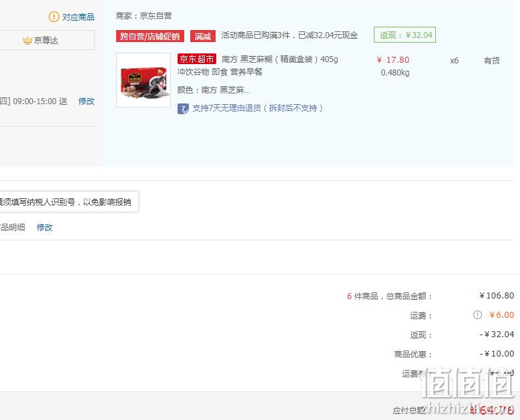This screenshot has height=420, width=520.
Task: Select 活动商品已购满3件，已减32.04元现金 text
Action: click(290, 35)
